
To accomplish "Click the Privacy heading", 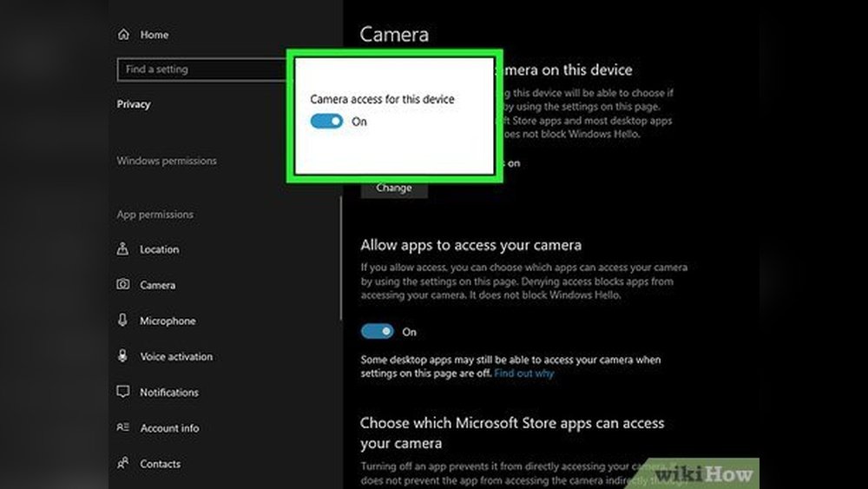I will coord(134,104).
